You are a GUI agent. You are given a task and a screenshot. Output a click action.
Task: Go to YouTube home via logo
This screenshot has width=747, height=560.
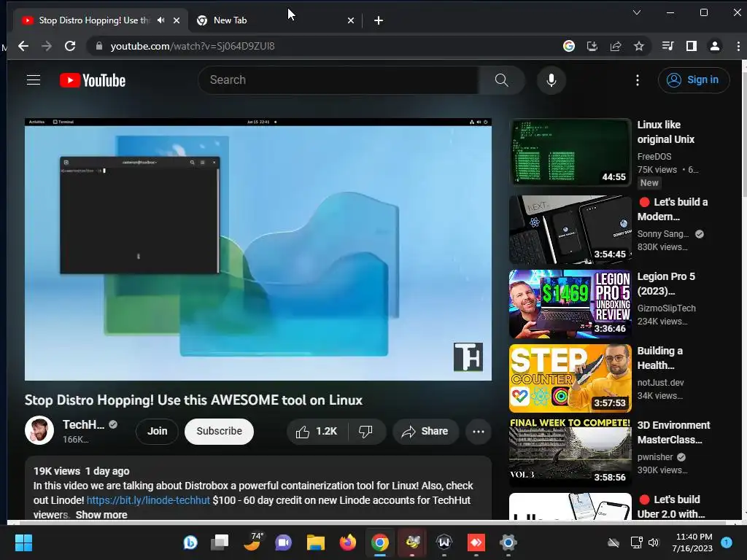point(93,80)
